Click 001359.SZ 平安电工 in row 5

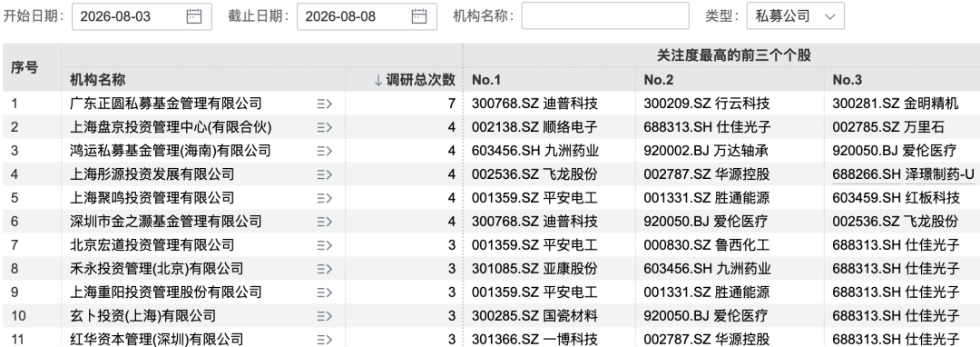click(x=534, y=198)
